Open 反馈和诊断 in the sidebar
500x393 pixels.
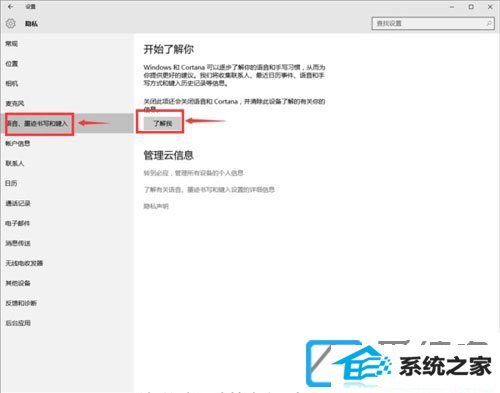point(21,303)
